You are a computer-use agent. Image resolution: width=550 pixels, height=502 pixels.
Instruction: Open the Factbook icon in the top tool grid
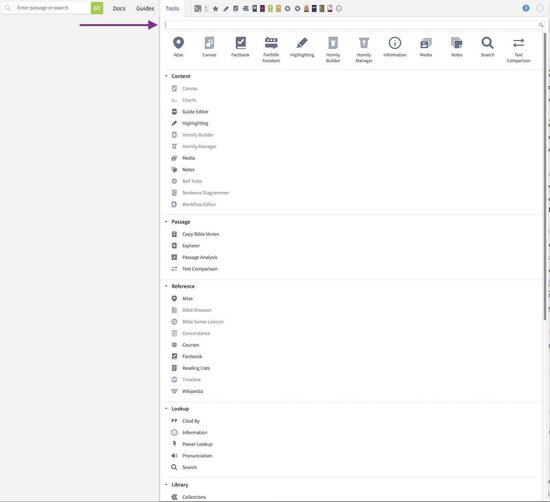tap(240, 47)
